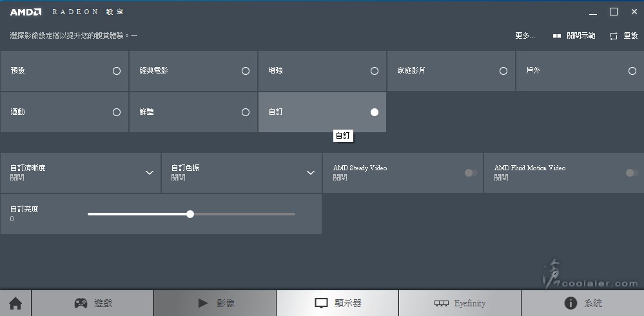Open the Home tab house icon

15,304
